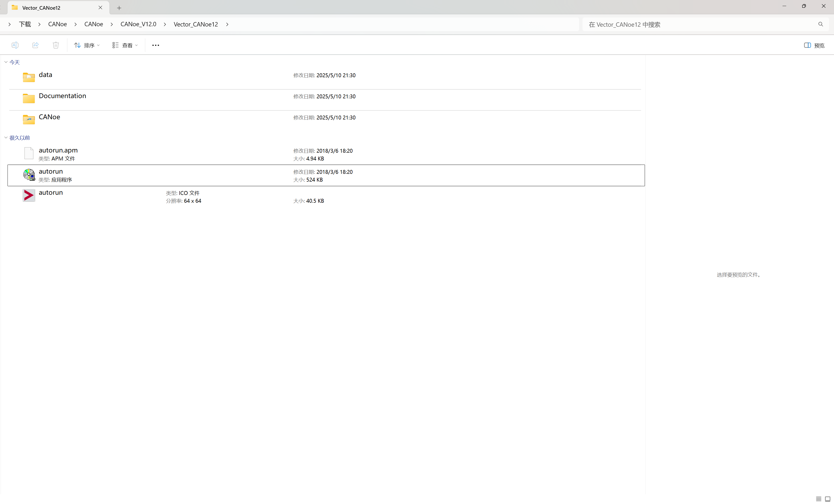The width and height of the screenshot is (834, 504).
Task: Select the autorun application file icon
Action: click(29, 175)
